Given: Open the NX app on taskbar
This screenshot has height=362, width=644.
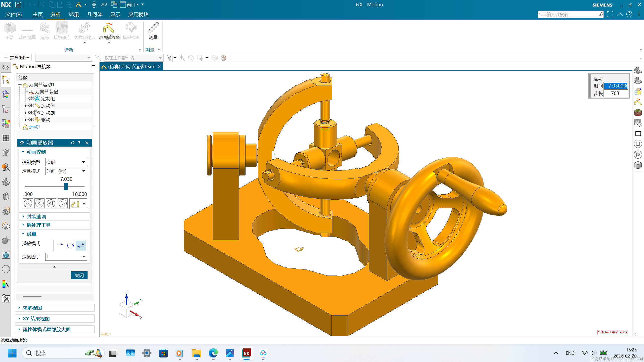Looking at the screenshot, I should pos(246,353).
